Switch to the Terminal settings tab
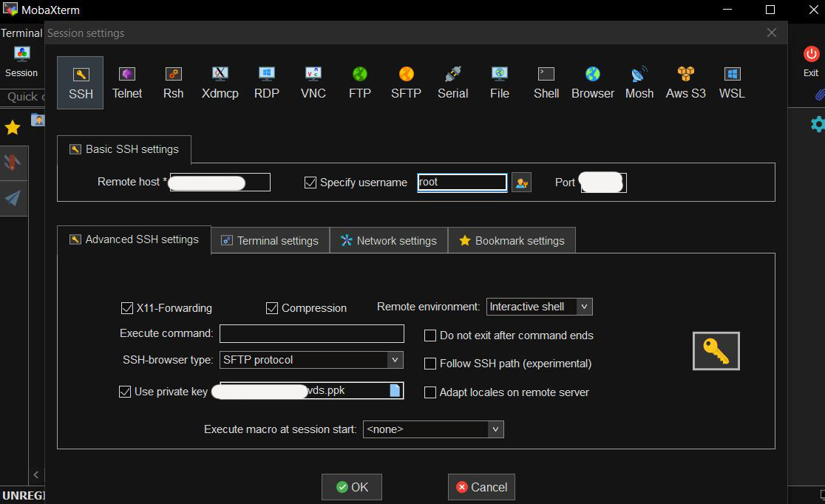The width and height of the screenshot is (825, 504). point(271,240)
